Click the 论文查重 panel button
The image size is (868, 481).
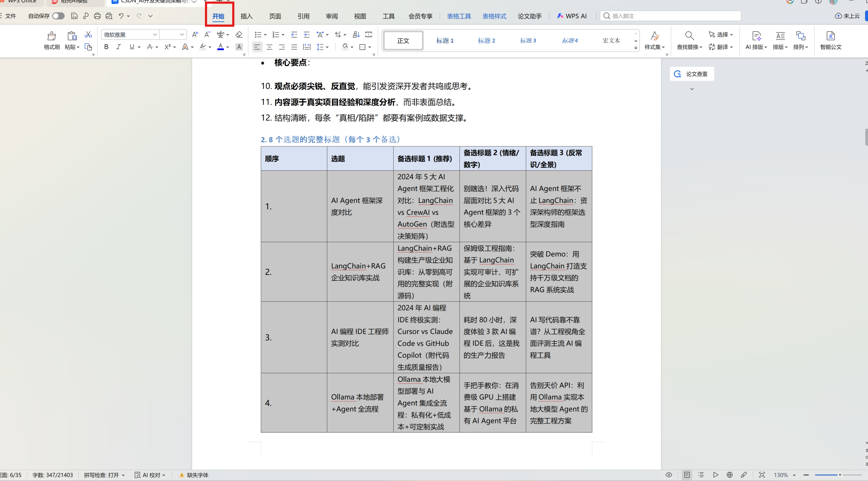692,74
